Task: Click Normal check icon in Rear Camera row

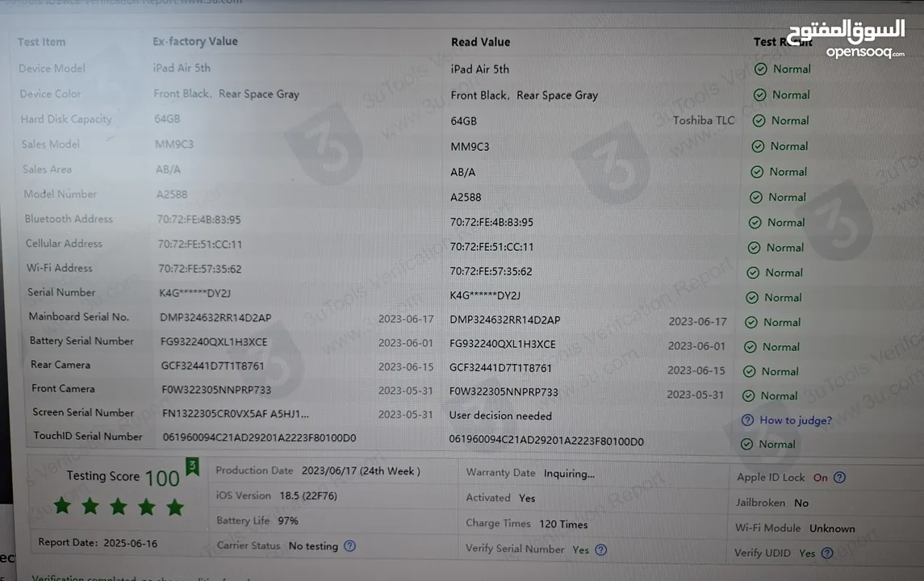Action: 749,372
